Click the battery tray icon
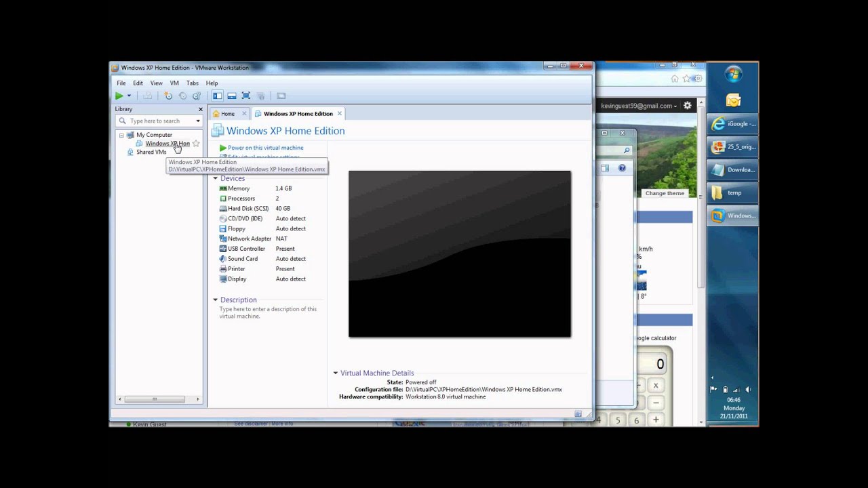The width and height of the screenshot is (868, 488). 725,390
